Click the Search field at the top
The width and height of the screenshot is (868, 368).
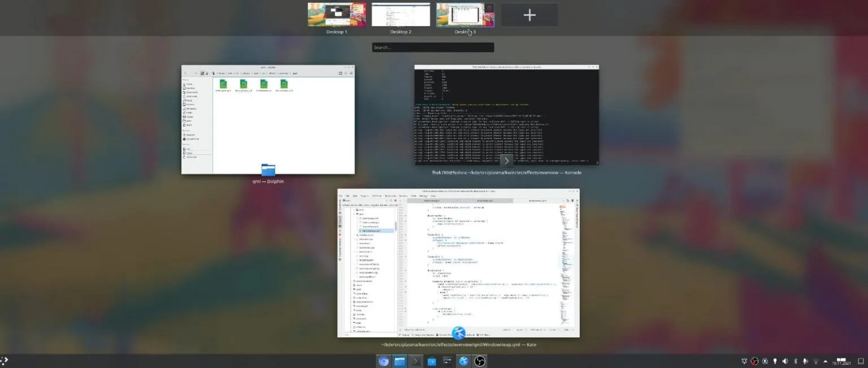point(433,47)
